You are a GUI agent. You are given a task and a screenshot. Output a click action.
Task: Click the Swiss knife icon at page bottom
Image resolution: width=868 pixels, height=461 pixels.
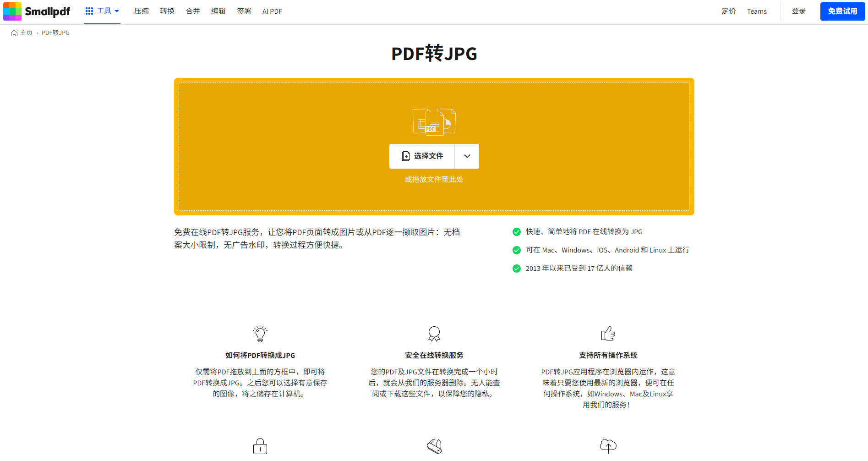[434, 445]
